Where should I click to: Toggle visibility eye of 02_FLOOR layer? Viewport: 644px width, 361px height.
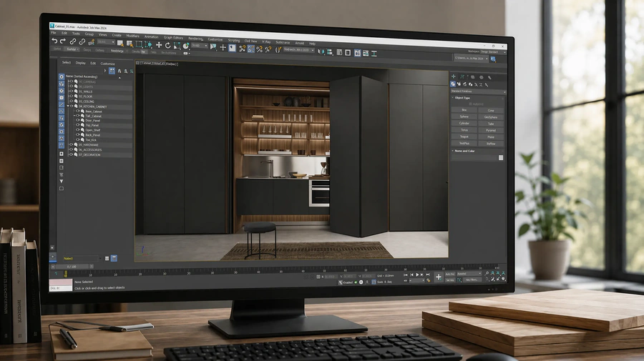tap(72, 97)
